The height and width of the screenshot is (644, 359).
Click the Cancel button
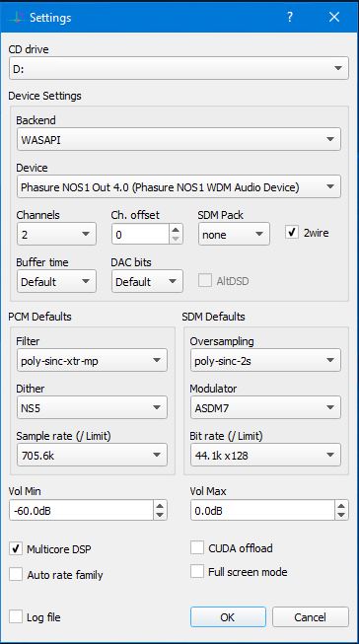coord(311,617)
